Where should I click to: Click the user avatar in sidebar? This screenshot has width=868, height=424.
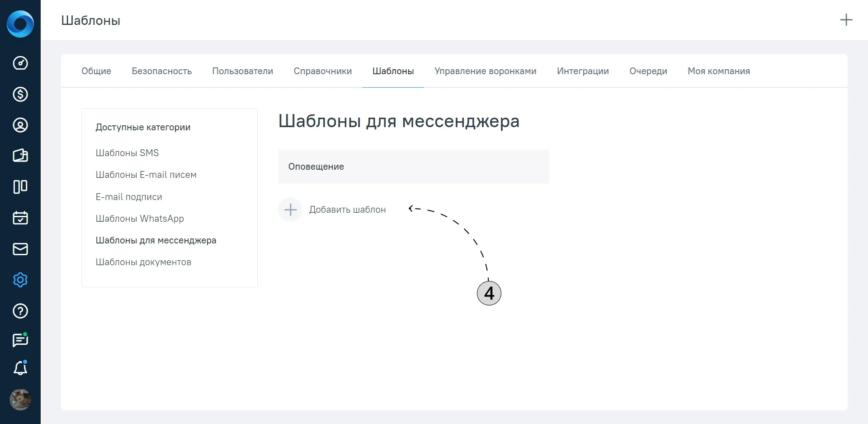pos(20,400)
